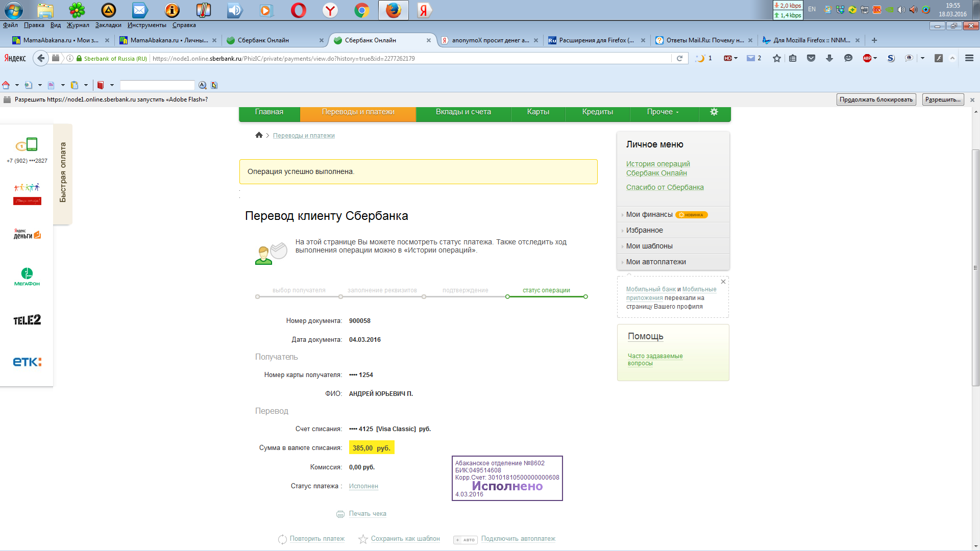
Task: Expand Мои автоплатежи in personal menu
Action: [656, 262]
